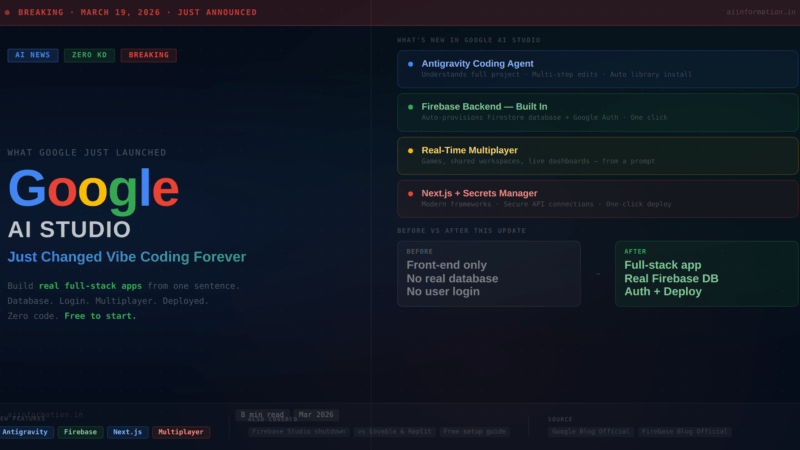Screen dimensions: 800x450
Task: Select the AI NEWS tag
Action: click(x=33, y=56)
